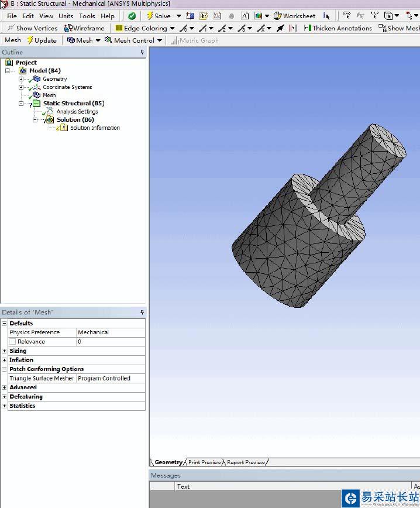Expand the Coordinate Systems tree node
Image resolution: width=420 pixels, height=508 pixels.
tap(21, 87)
